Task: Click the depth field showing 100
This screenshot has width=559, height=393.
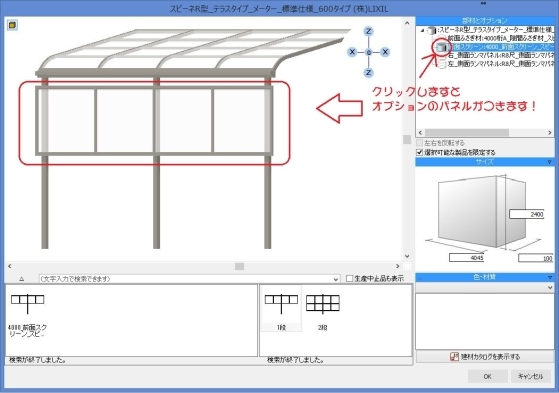Action: 535,258
